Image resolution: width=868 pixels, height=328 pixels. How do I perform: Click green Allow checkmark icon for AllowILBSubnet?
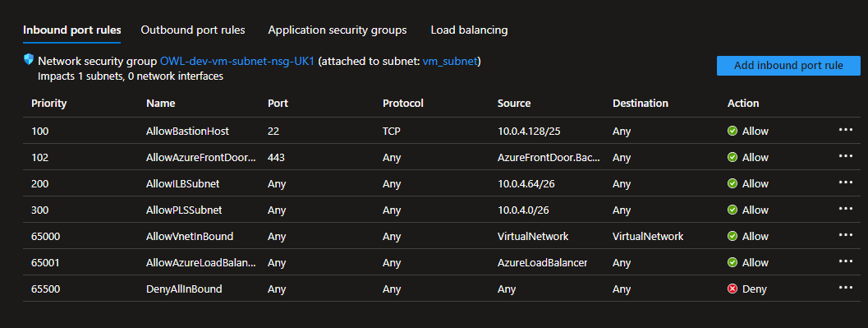click(733, 184)
